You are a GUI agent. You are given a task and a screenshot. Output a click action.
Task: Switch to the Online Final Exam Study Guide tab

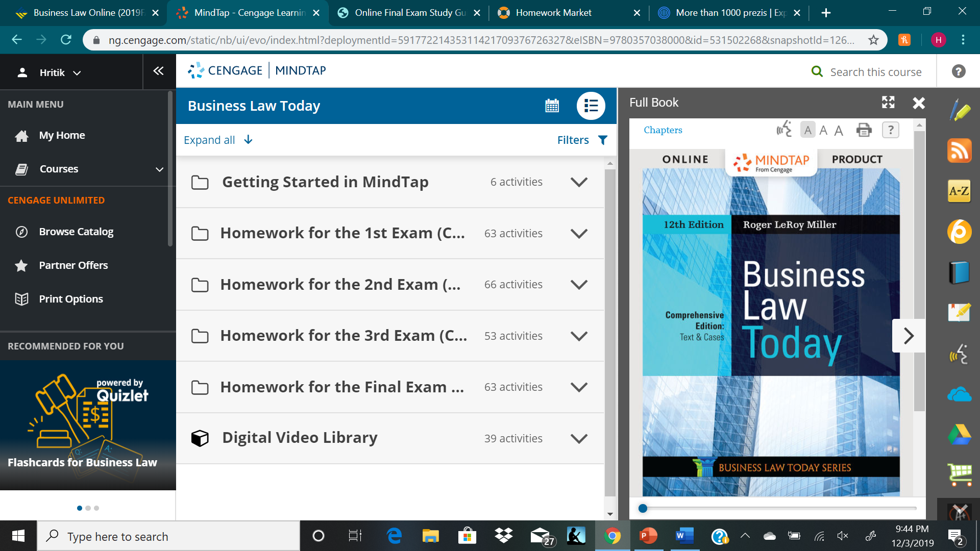[409, 13]
